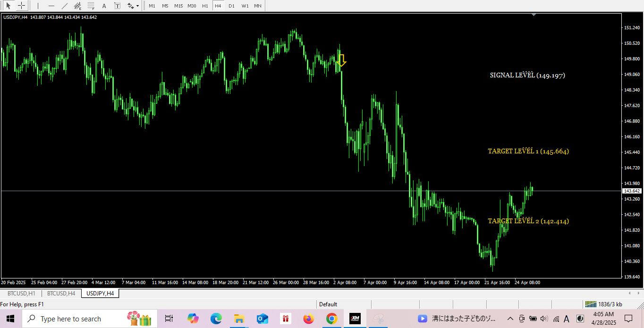
Task: Switch timeframe to M5
Action: [x=165, y=6]
